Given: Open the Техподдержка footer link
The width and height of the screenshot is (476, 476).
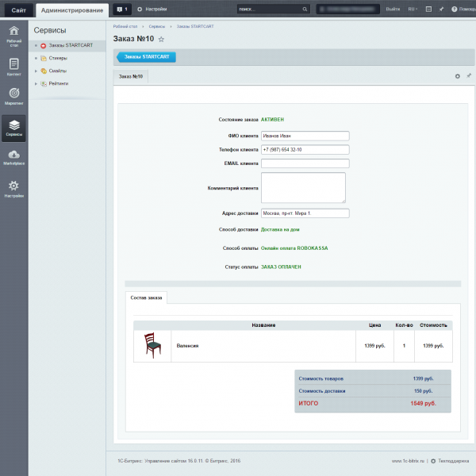Looking at the screenshot, I should [x=452, y=460].
